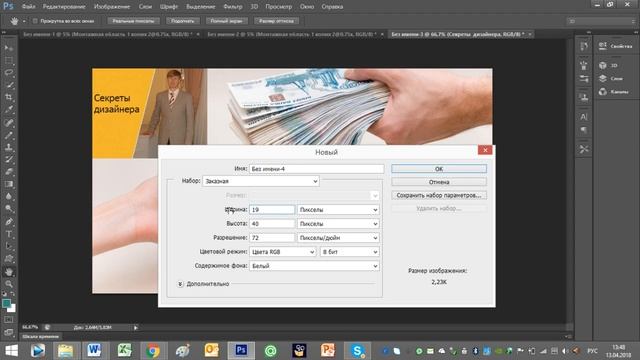Viewport: 640px width, 360px height.
Task: Select the Eyedropper tool
Action: (x=9, y=110)
